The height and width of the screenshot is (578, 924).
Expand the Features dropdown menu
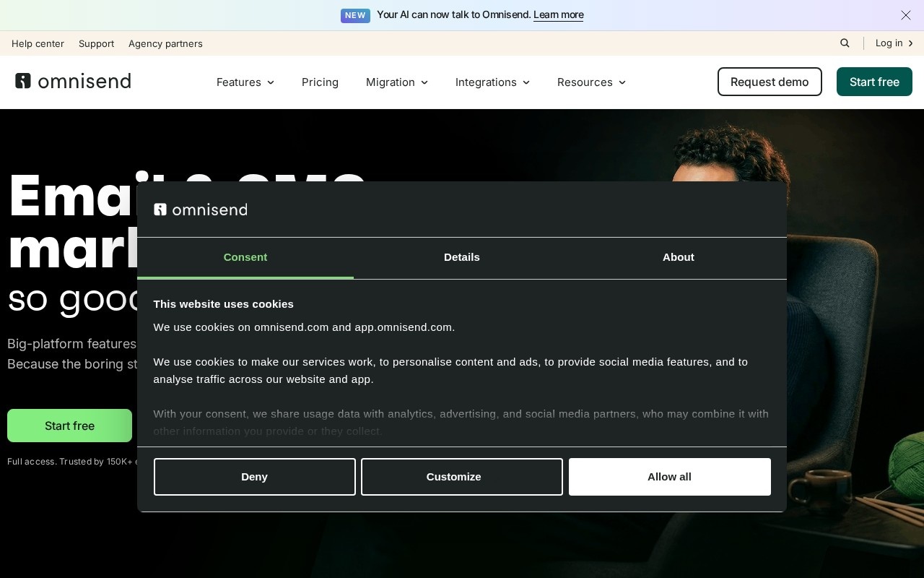(245, 82)
